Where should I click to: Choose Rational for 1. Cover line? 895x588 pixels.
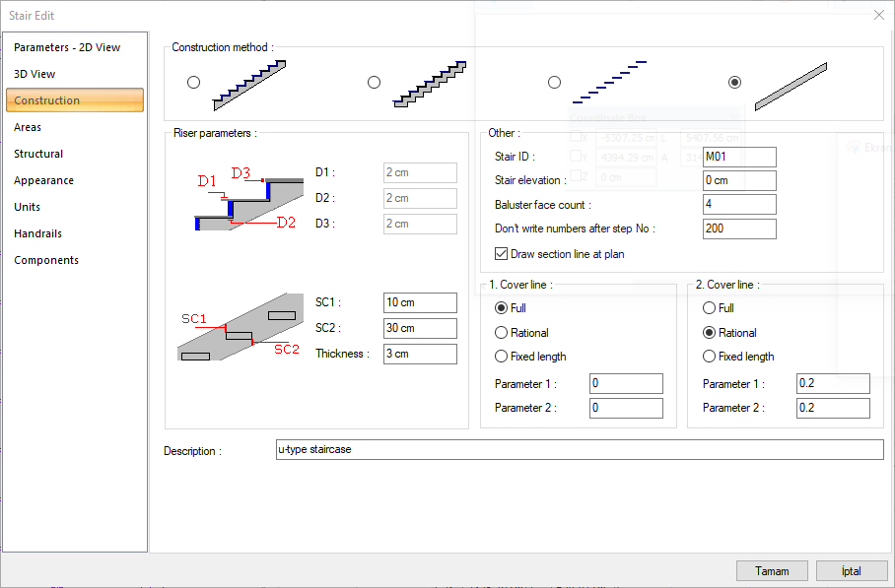pyautogui.click(x=502, y=333)
